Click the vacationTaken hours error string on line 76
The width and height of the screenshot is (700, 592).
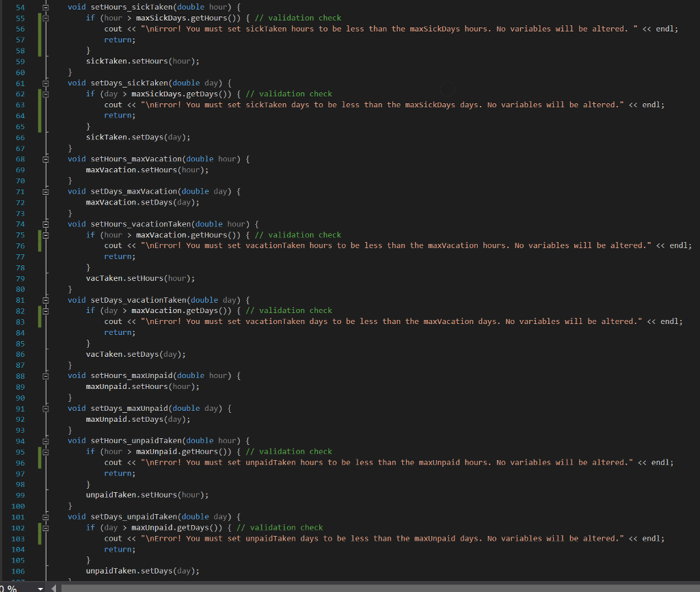(396, 245)
